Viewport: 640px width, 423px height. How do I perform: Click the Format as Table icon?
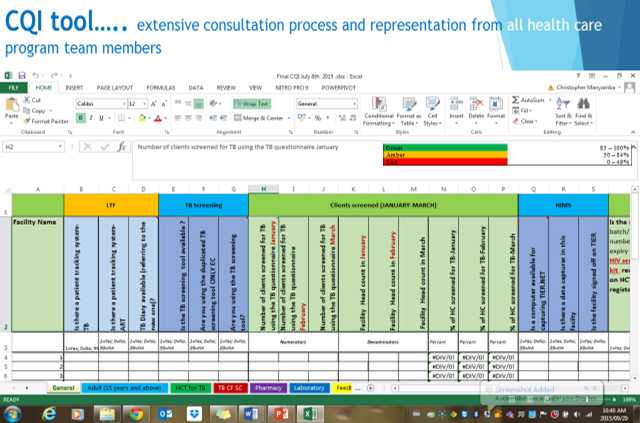point(408,111)
